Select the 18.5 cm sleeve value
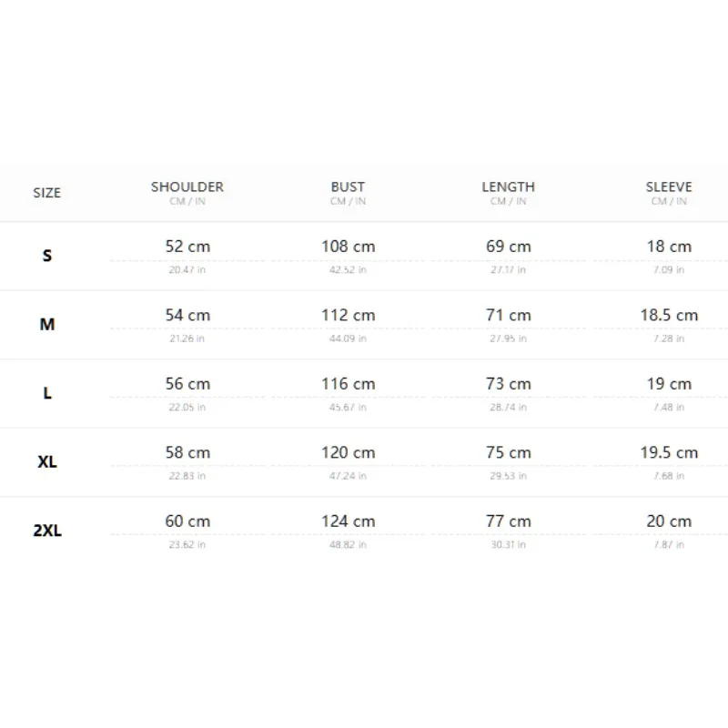The height and width of the screenshot is (728, 728). tap(669, 315)
